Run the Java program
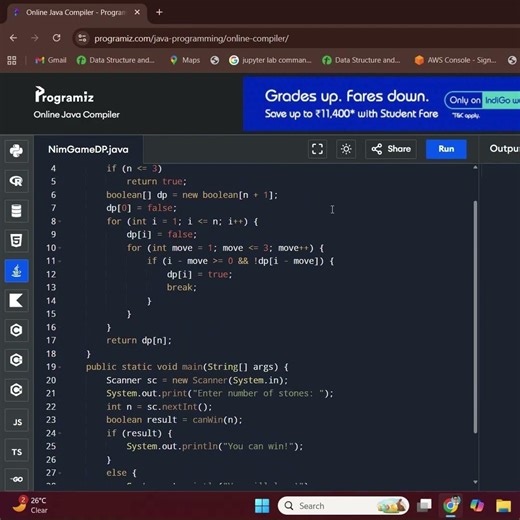Image resolution: width=520 pixels, height=520 pixels. [446, 149]
